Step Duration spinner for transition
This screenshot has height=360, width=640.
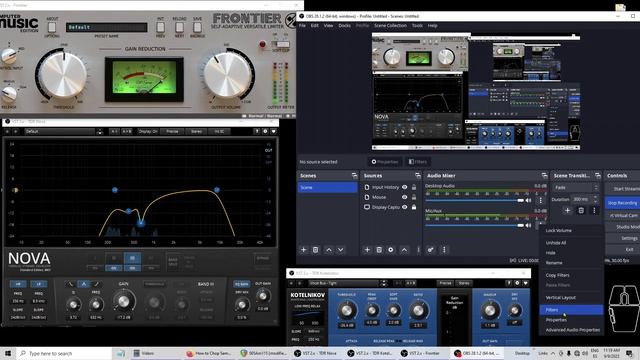[x=596, y=199]
